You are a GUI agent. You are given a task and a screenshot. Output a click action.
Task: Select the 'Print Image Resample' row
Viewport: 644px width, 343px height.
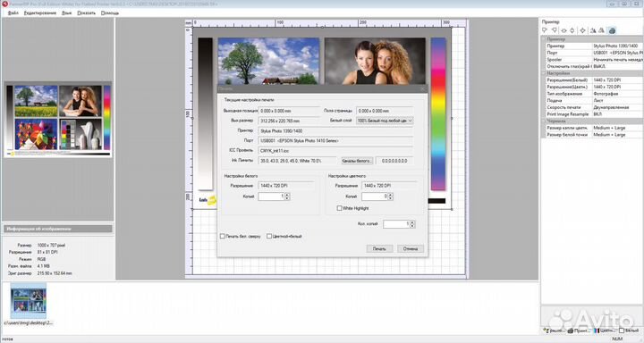[594, 114]
